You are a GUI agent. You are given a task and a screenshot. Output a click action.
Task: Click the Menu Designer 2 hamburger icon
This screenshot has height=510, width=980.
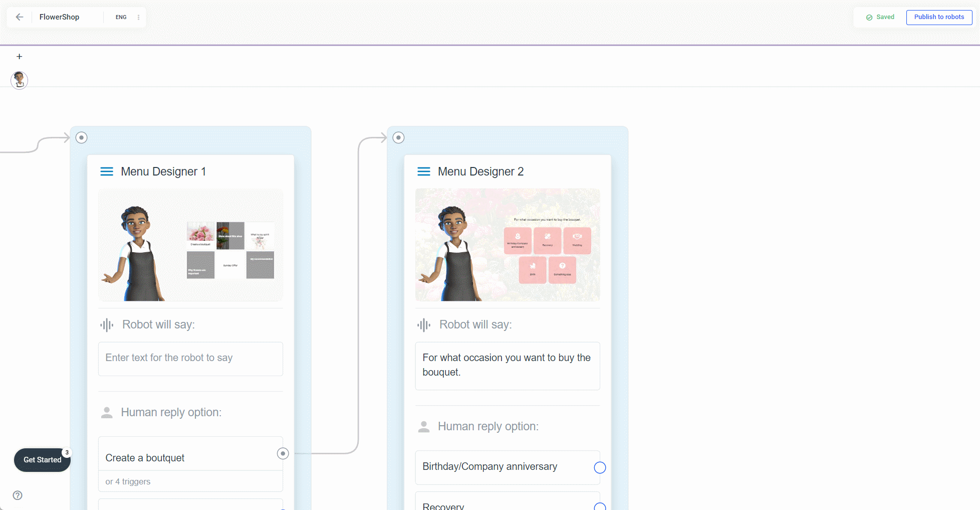point(424,172)
